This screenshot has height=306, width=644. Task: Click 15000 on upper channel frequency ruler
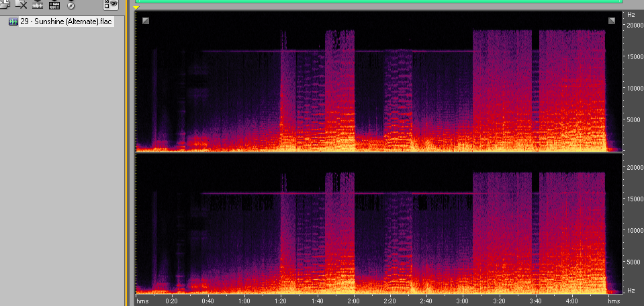click(635, 56)
